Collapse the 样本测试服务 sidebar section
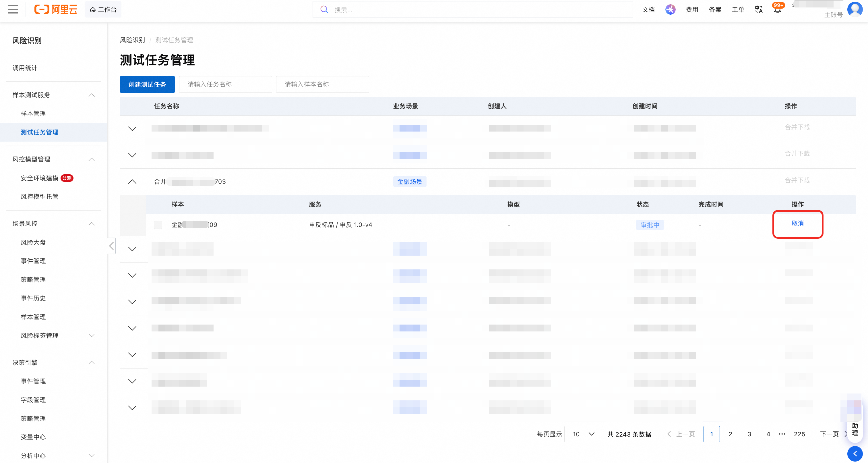The image size is (868, 463). (92, 95)
